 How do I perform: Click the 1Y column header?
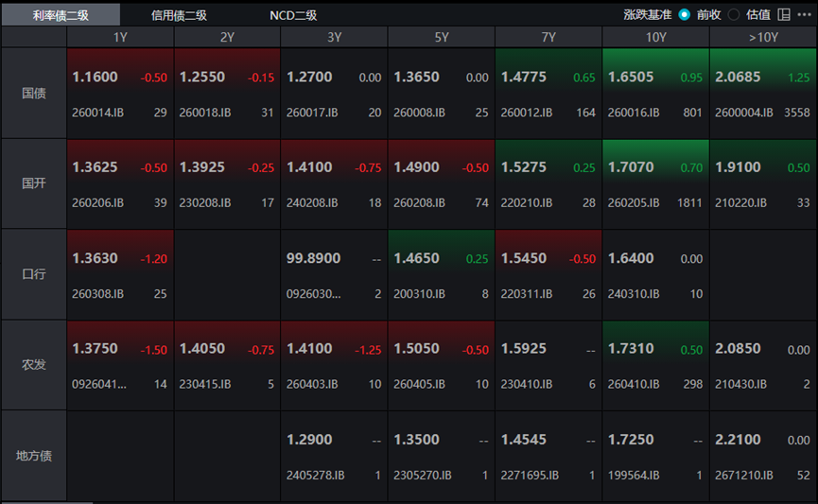click(120, 37)
